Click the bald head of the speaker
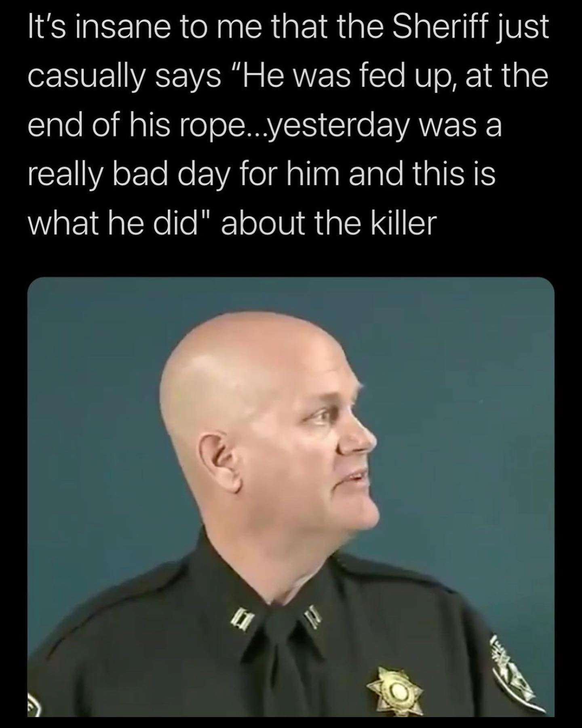582x728 pixels. pyautogui.click(x=251, y=360)
